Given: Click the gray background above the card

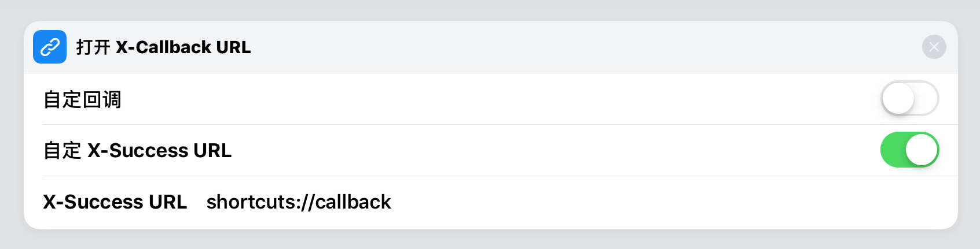Looking at the screenshot, I should [x=490, y=9].
